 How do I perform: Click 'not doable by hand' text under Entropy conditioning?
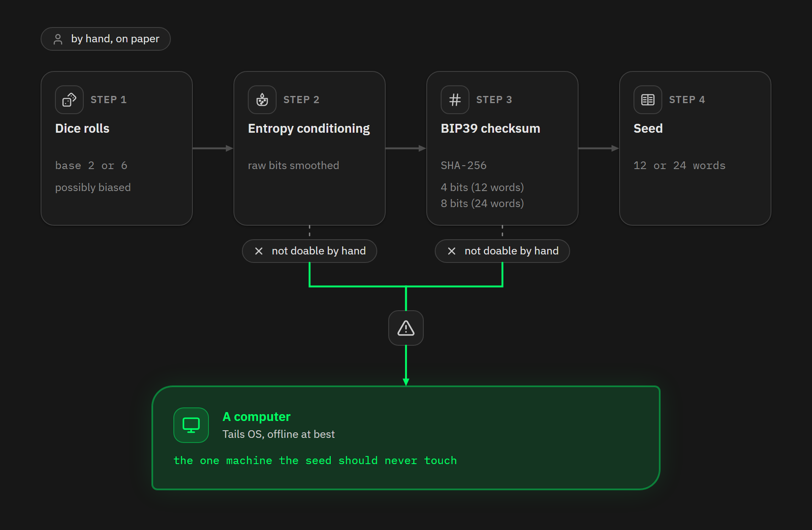tap(319, 251)
